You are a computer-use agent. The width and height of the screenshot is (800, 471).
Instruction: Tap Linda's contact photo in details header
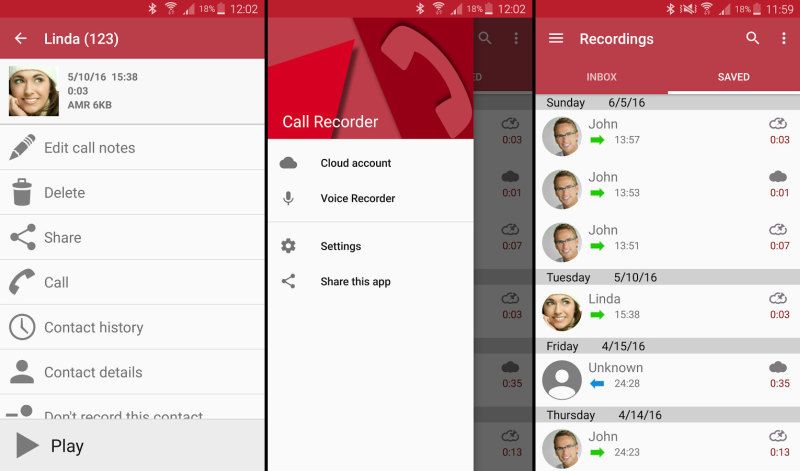(x=34, y=91)
